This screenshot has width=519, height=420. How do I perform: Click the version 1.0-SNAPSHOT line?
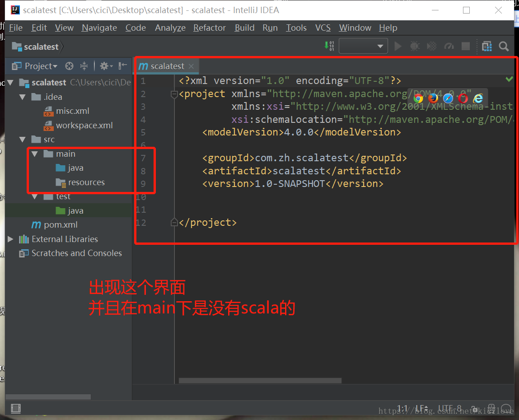point(293,184)
